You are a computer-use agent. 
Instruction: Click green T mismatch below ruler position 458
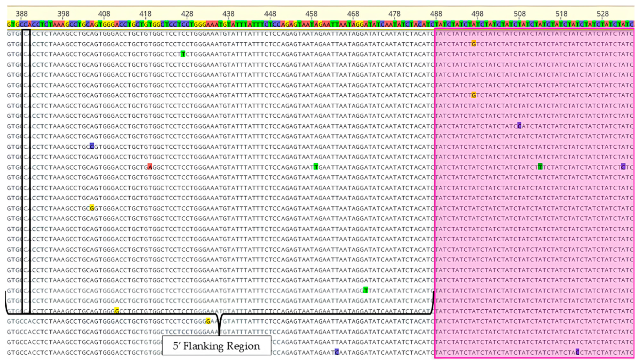pyautogui.click(x=316, y=167)
